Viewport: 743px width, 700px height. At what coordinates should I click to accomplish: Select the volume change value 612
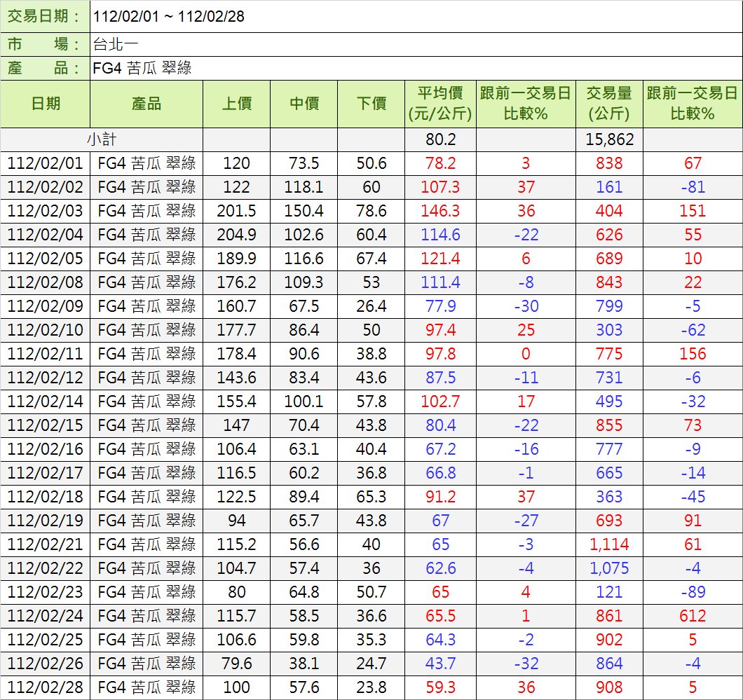(x=693, y=616)
